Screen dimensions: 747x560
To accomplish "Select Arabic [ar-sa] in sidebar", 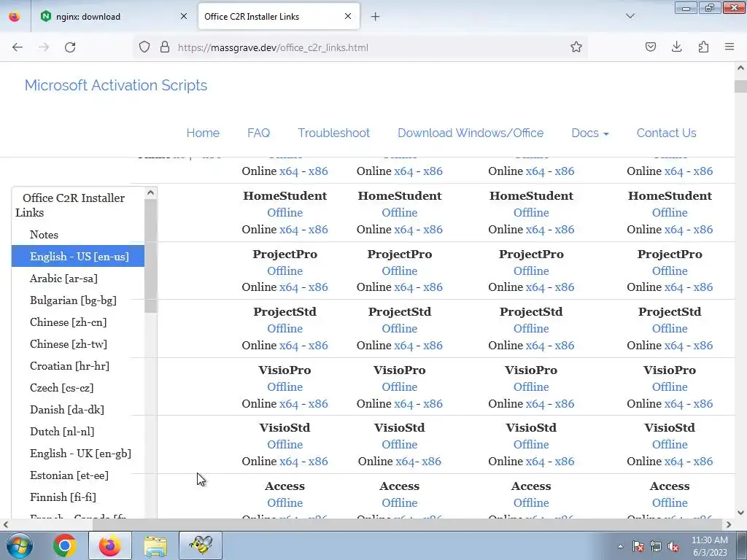I will tap(63, 278).
